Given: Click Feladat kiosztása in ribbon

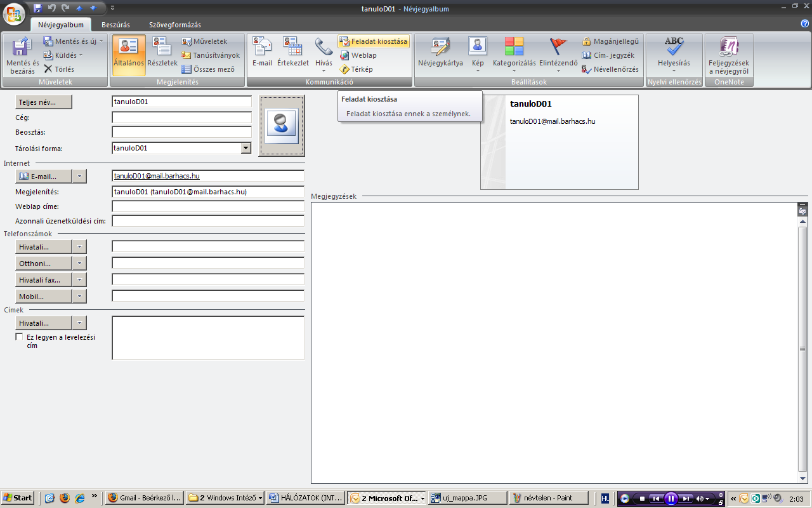Looking at the screenshot, I should coord(374,41).
